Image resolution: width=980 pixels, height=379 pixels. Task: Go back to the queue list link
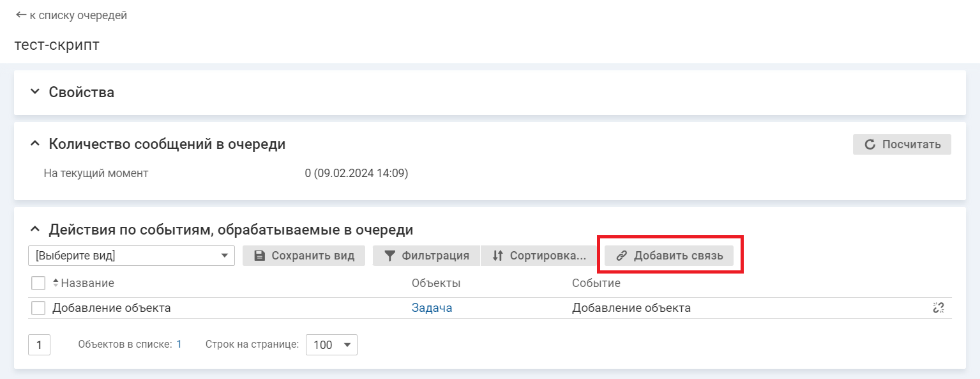[x=71, y=15]
